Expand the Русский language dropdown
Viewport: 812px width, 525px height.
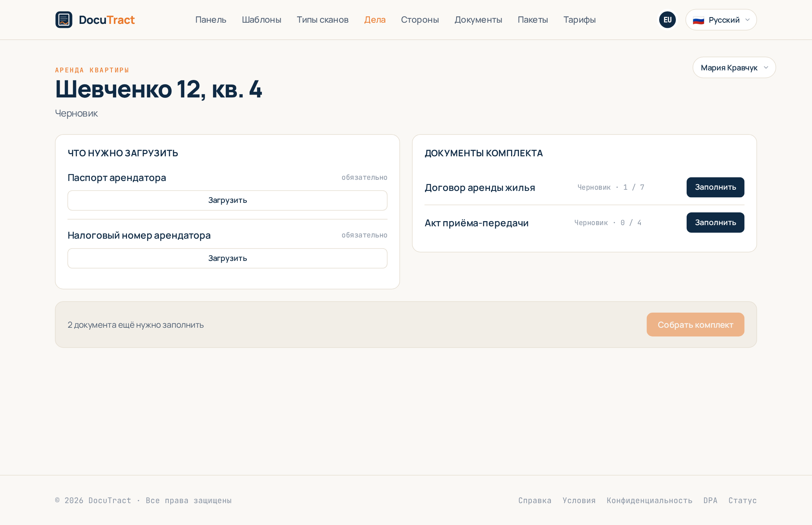tap(721, 19)
